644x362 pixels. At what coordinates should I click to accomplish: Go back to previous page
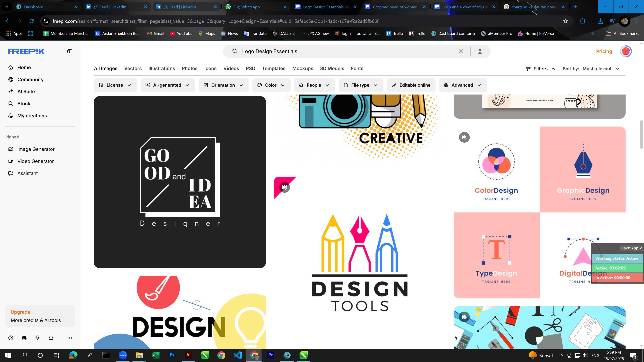click(x=8, y=21)
